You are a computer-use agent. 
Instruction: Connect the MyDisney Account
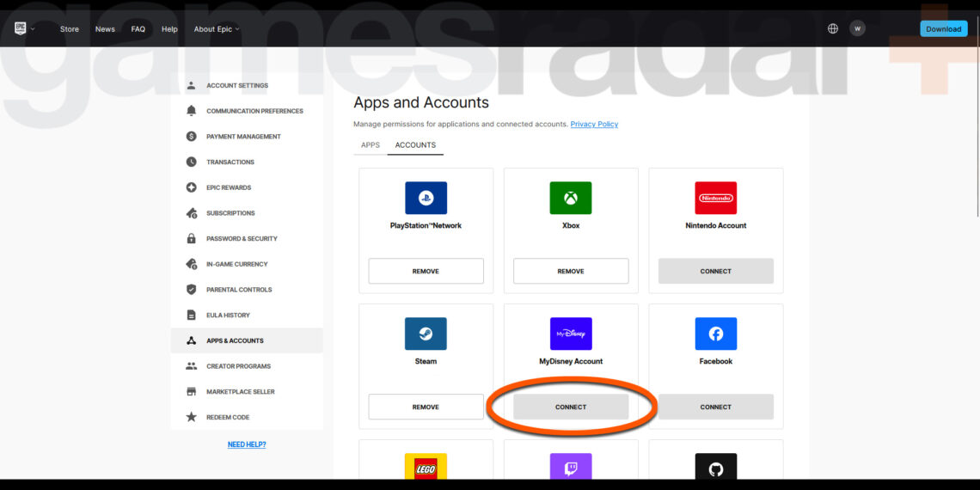click(571, 407)
